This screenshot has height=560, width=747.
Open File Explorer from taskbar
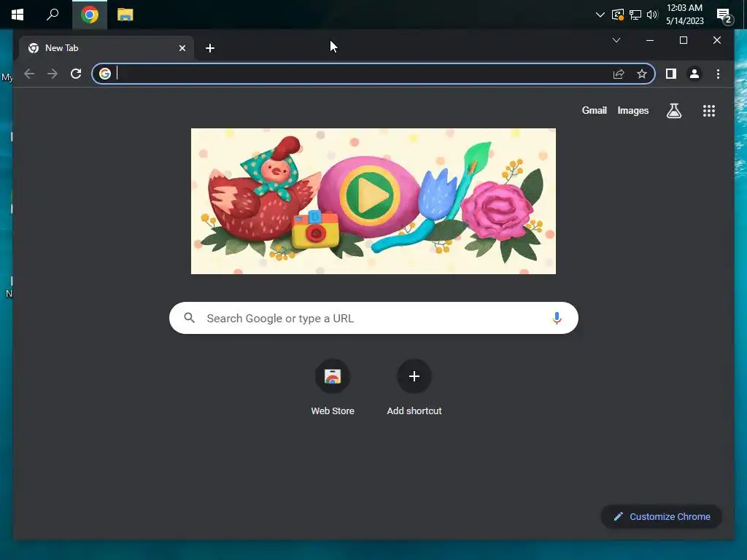(125, 15)
